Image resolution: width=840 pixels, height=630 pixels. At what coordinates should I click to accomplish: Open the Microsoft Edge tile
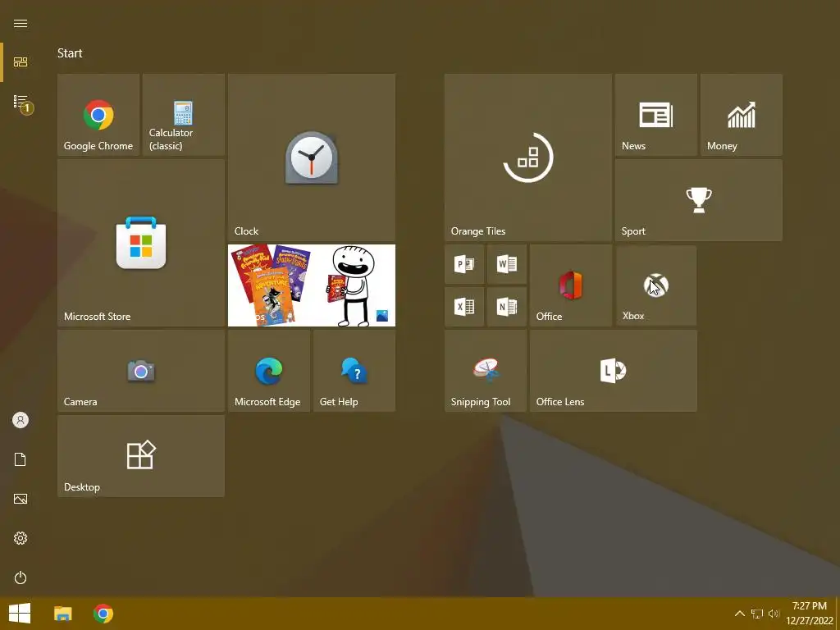269,371
